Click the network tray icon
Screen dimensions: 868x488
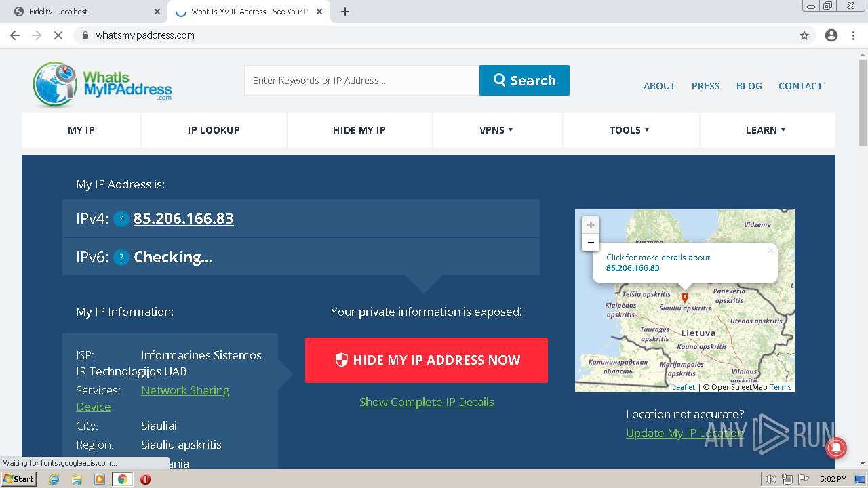pos(787,479)
